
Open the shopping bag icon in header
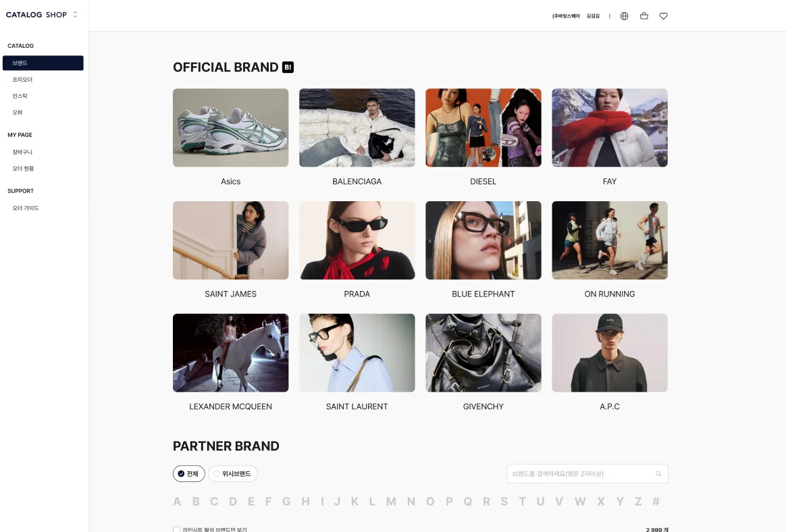click(644, 16)
